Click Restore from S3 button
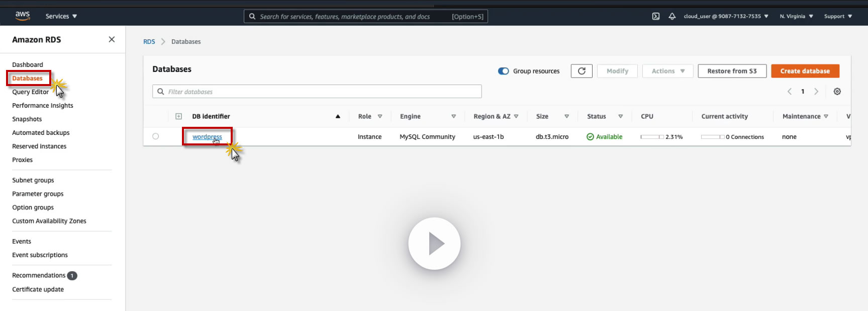868x311 pixels. coord(732,71)
